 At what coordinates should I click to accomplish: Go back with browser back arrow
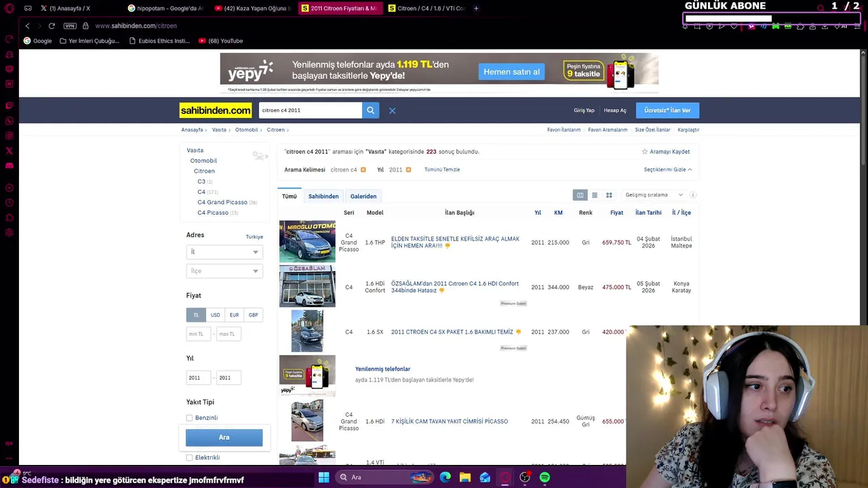pos(27,26)
